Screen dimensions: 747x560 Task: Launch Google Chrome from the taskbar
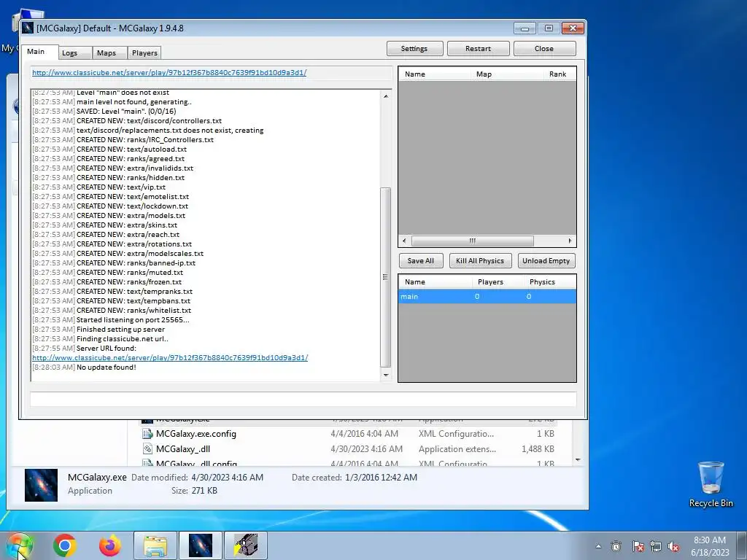[x=65, y=545]
